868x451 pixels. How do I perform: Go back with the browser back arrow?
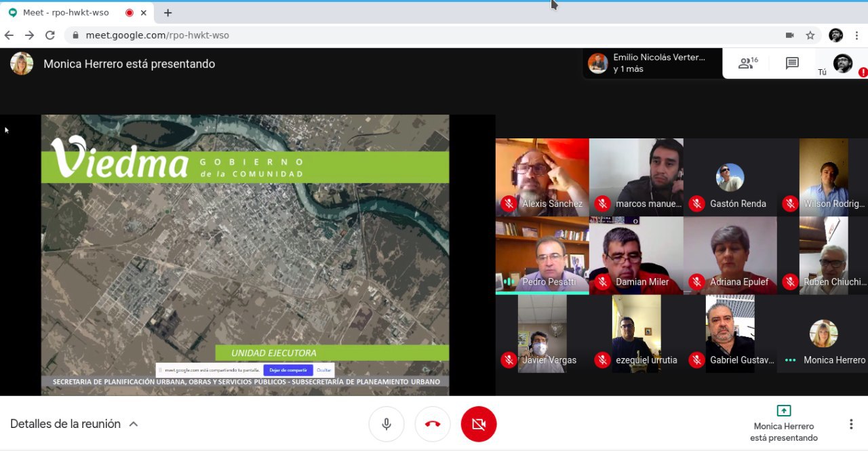(x=9, y=35)
